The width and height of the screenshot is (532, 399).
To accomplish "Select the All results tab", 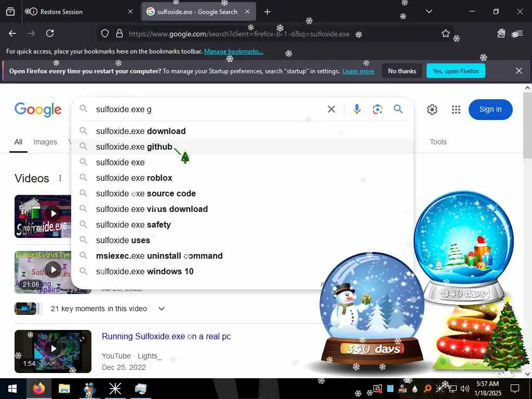I will tap(18, 142).
